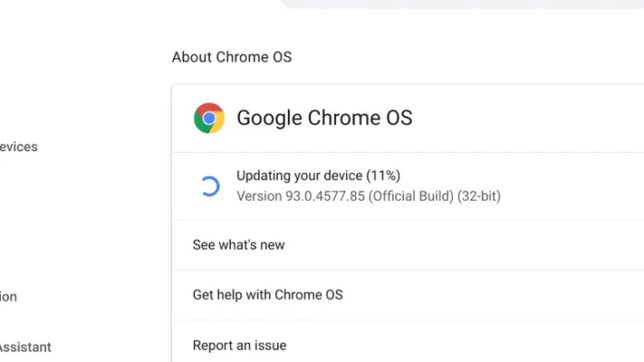Viewport: 644px width, 362px height.
Task: Click the Google Chrome OS title text
Action: (x=325, y=118)
